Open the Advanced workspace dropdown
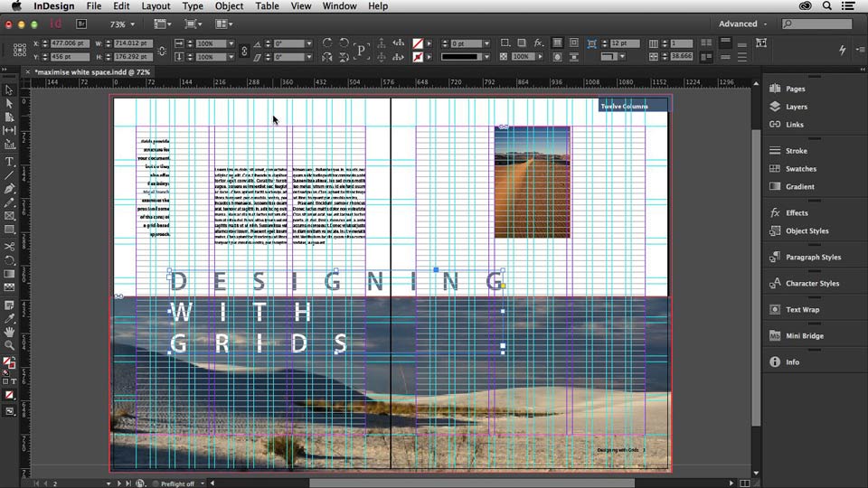 (x=743, y=23)
